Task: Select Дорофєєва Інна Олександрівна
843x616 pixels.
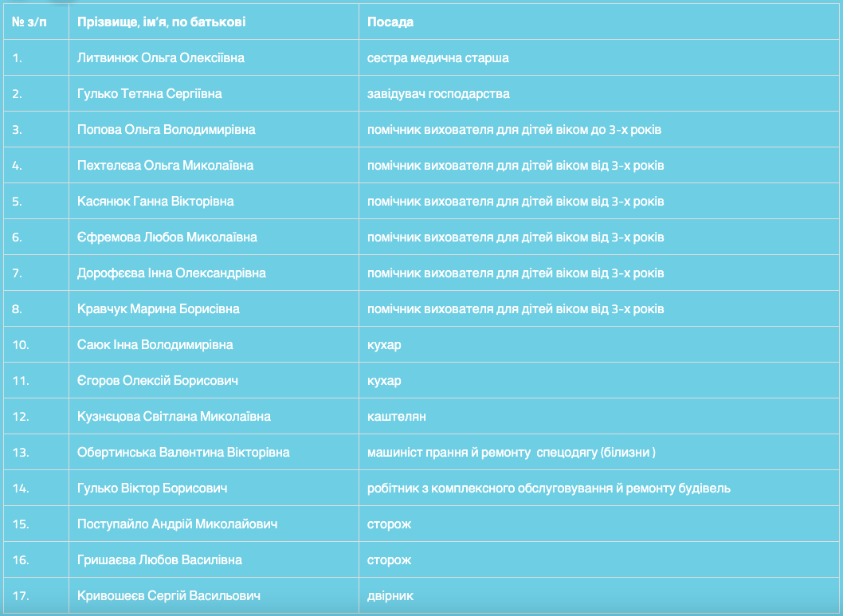Action: 171,273
